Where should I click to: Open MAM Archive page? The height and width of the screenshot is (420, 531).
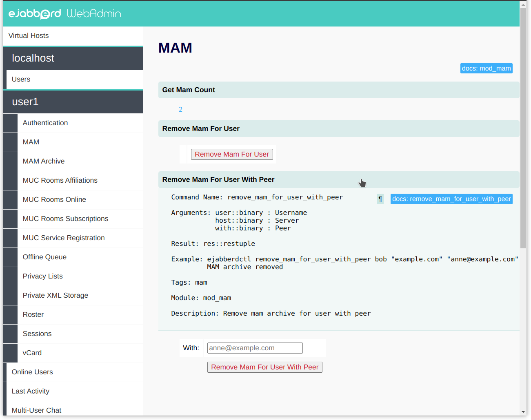pos(80,161)
